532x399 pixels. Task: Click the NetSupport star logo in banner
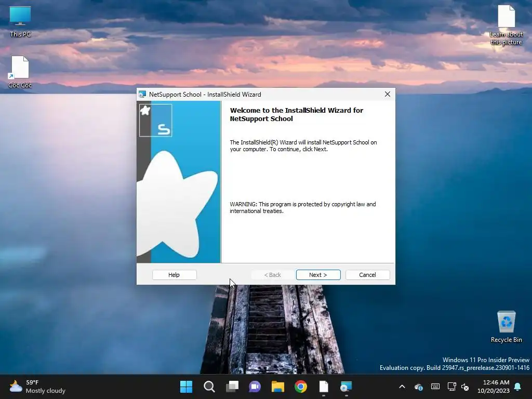pyautogui.click(x=156, y=121)
